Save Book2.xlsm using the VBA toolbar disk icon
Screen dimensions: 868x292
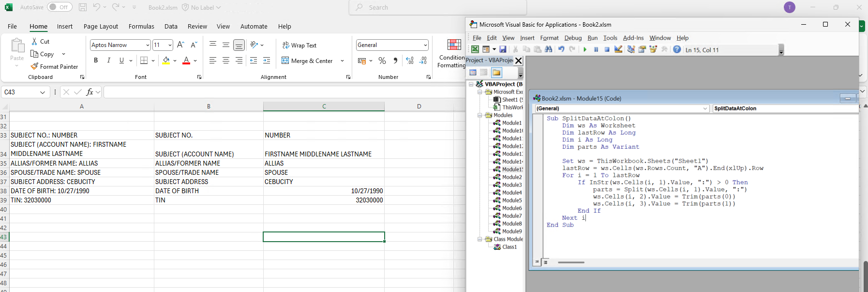coord(503,49)
